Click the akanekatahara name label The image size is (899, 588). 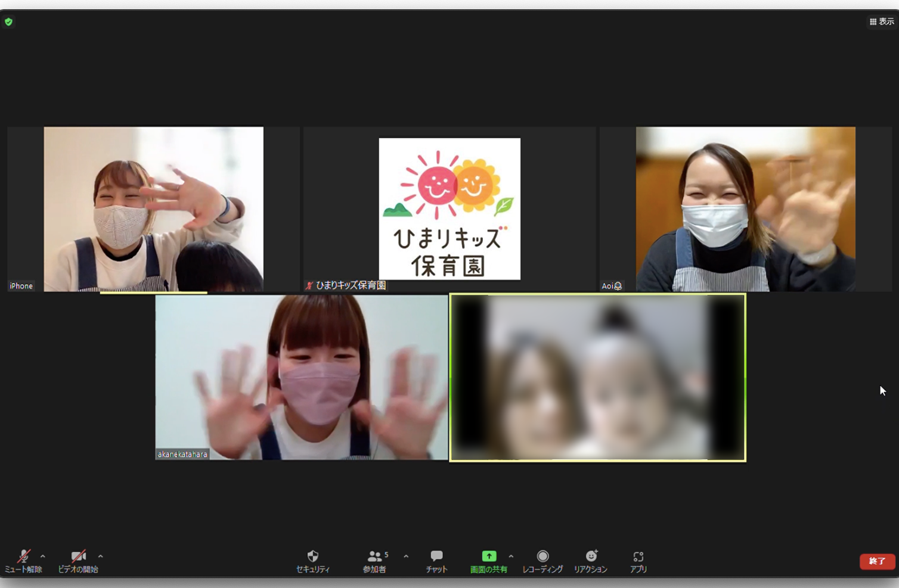pos(182,454)
